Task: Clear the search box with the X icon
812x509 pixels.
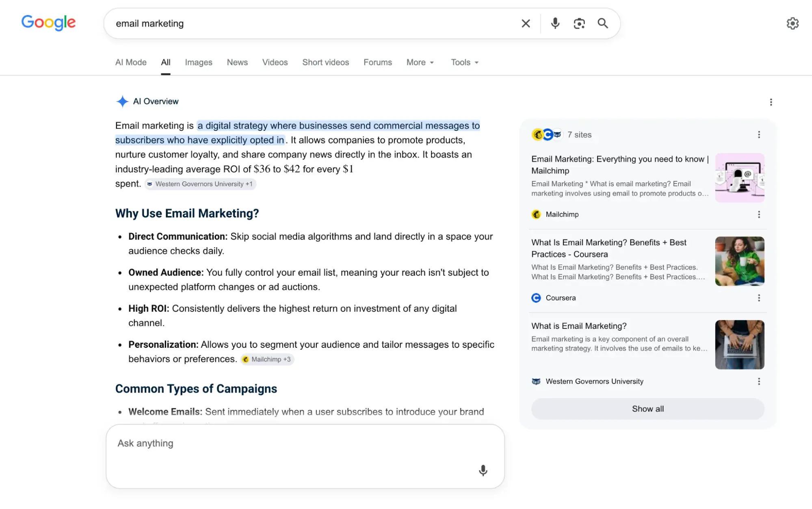Action: pos(526,24)
